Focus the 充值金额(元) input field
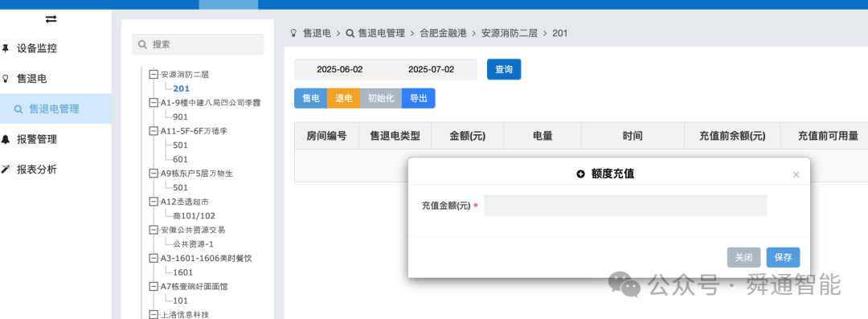This screenshot has width=868, height=319. pos(625,206)
